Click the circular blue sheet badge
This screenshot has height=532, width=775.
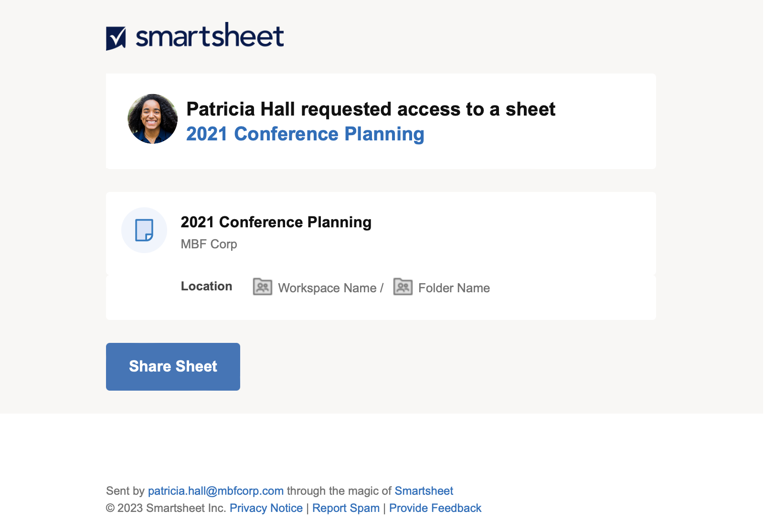click(x=144, y=230)
